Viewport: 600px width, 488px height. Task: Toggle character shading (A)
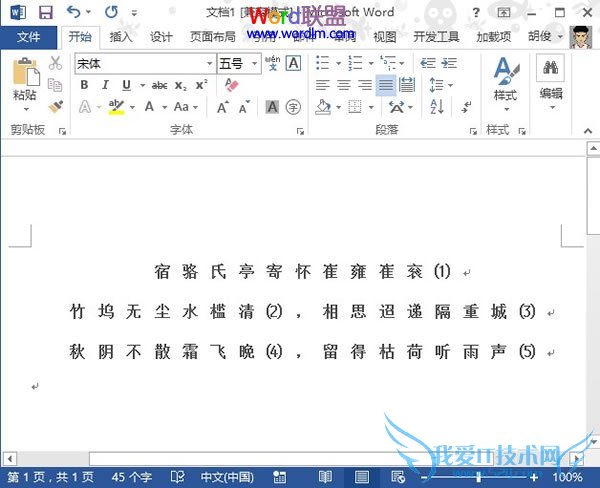[x=272, y=107]
